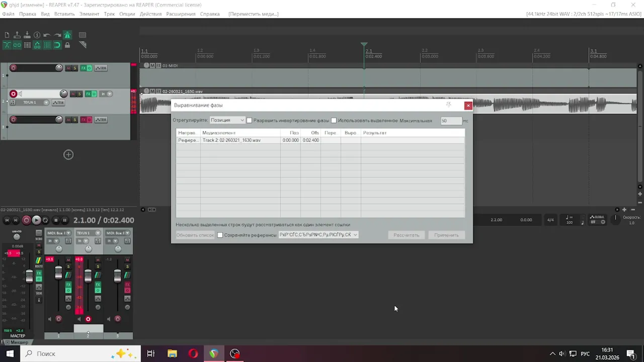Open Windows Start menu

click(10, 354)
